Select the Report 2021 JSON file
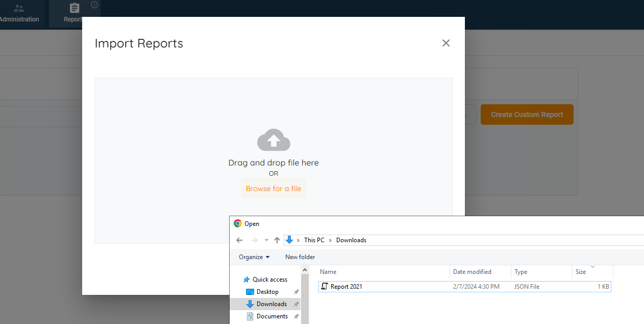Image resolution: width=644 pixels, height=324 pixels. (346, 287)
